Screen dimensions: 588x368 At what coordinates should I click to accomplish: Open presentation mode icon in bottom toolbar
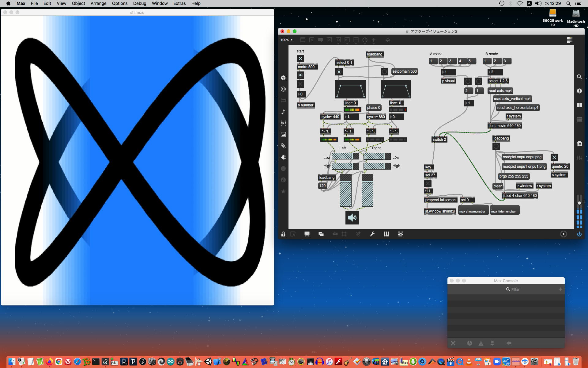click(x=307, y=234)
